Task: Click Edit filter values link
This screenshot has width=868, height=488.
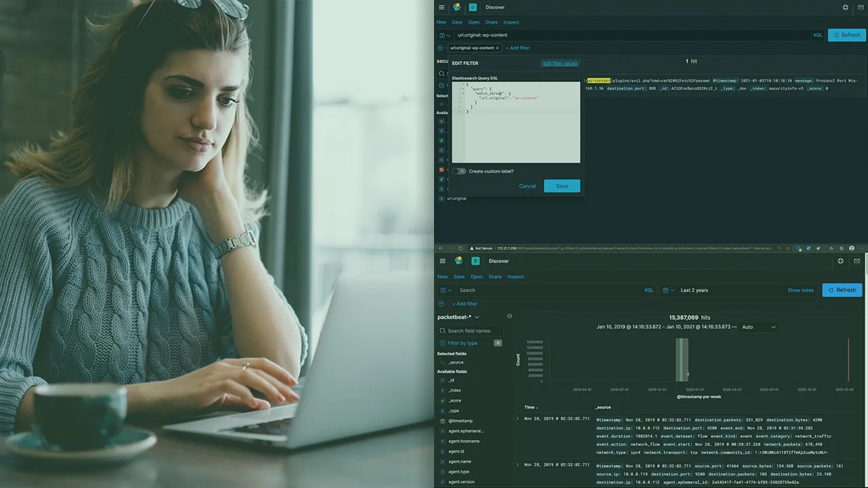Action: coord(560,63)
